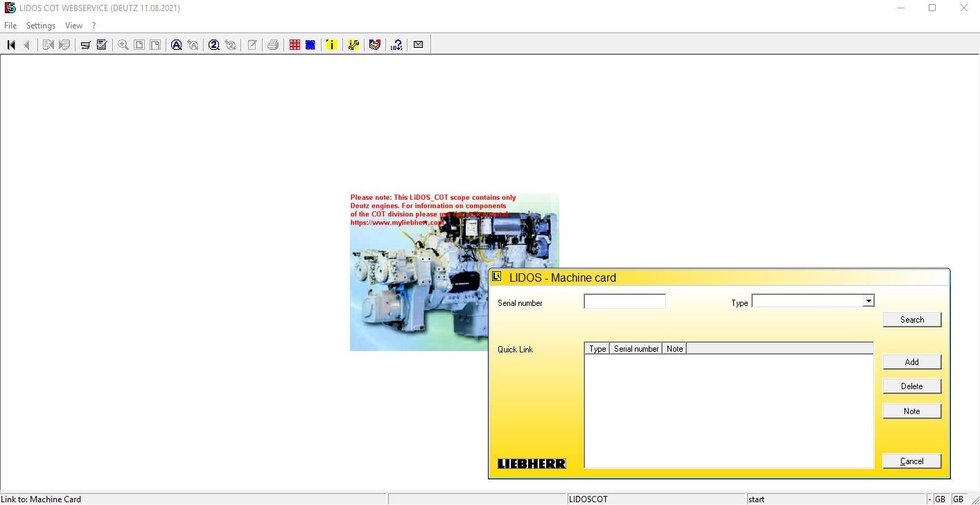Image resolution: width=980 pixels, height=505 pixels.
Task: Click the Type column header
Action: point(597,349)
